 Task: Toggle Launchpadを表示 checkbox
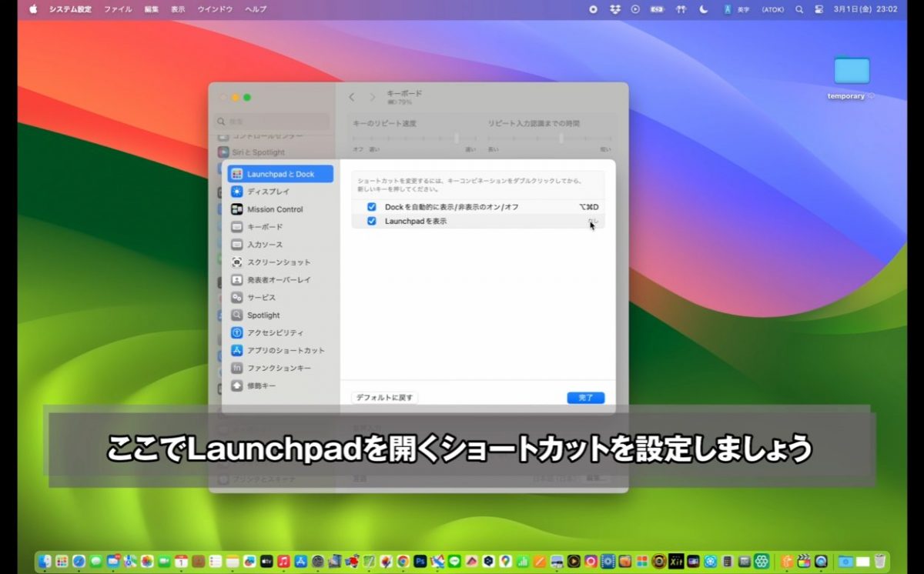[372, 221]
